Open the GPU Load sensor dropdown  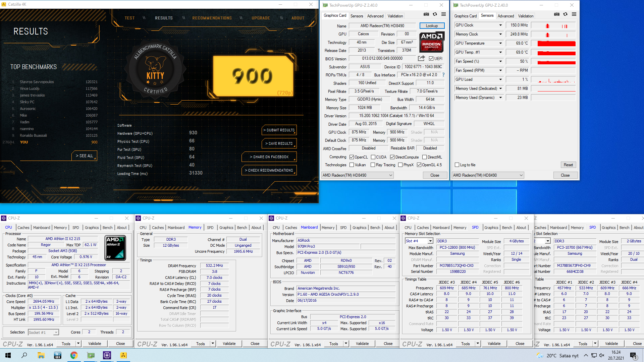(500, 79)
